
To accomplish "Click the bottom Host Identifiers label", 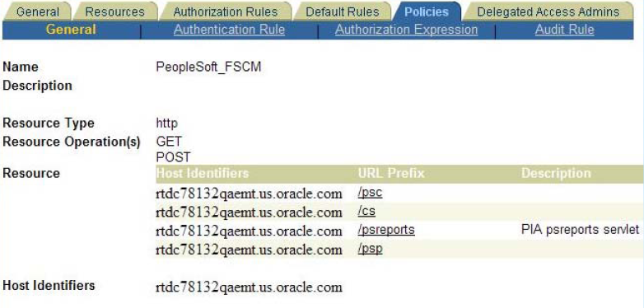I will (x=49, y=286).
